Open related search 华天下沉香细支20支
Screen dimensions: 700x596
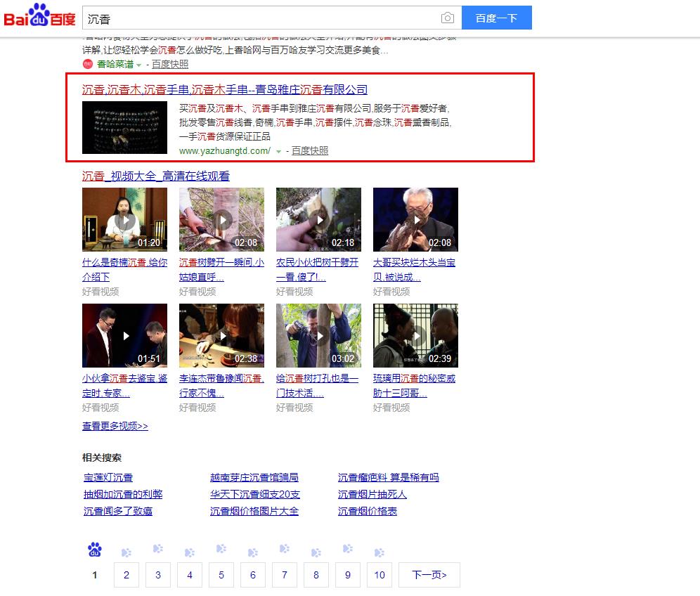255,495
